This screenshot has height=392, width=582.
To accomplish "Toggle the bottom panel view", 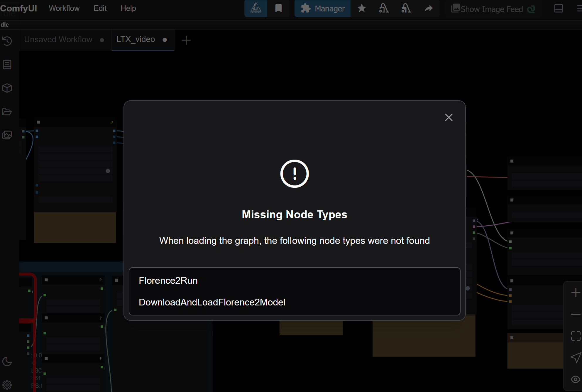I will [x=558, y=9].
